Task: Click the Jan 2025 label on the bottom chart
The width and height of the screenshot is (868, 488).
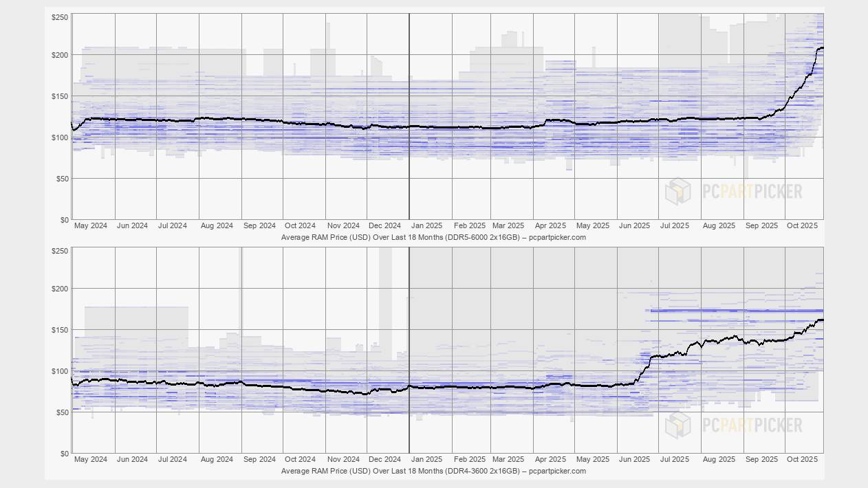Action: 426,460
